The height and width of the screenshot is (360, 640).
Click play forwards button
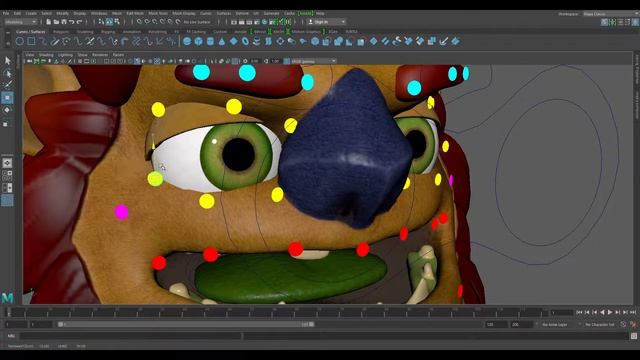point(610,312)
